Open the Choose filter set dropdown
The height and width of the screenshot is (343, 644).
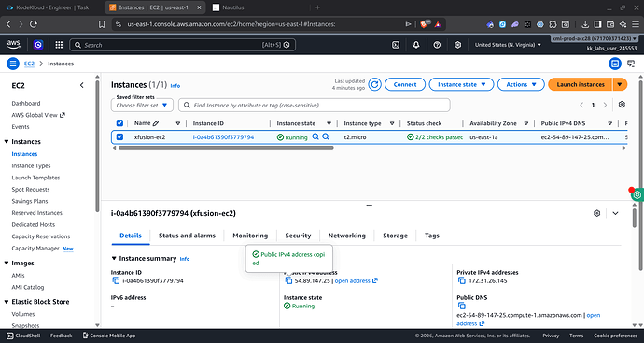point(142,106)
